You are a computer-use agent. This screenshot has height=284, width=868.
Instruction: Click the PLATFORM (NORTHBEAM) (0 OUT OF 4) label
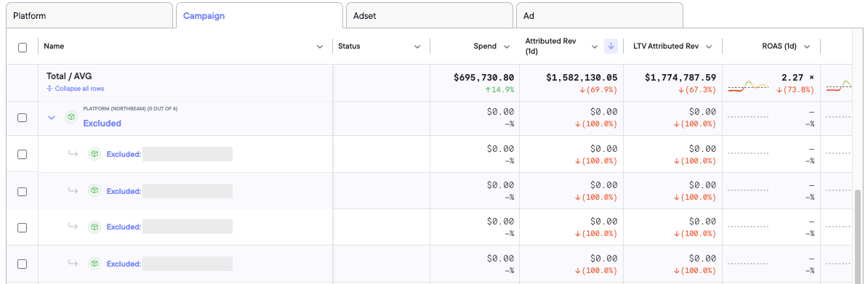coord(130,108)
